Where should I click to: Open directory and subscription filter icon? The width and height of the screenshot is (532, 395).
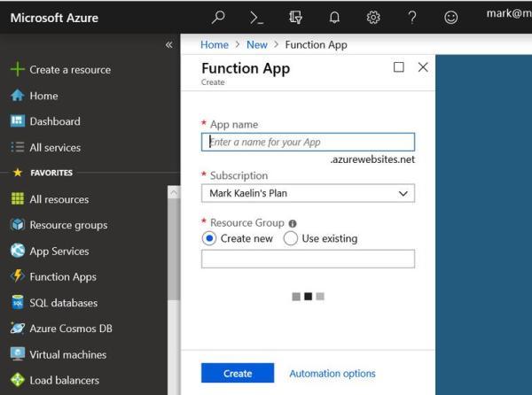[295, 18]
